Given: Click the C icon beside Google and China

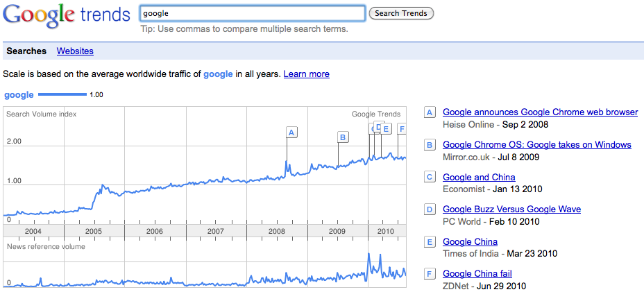Looking at the screenshot, I should tap(430, 178).
